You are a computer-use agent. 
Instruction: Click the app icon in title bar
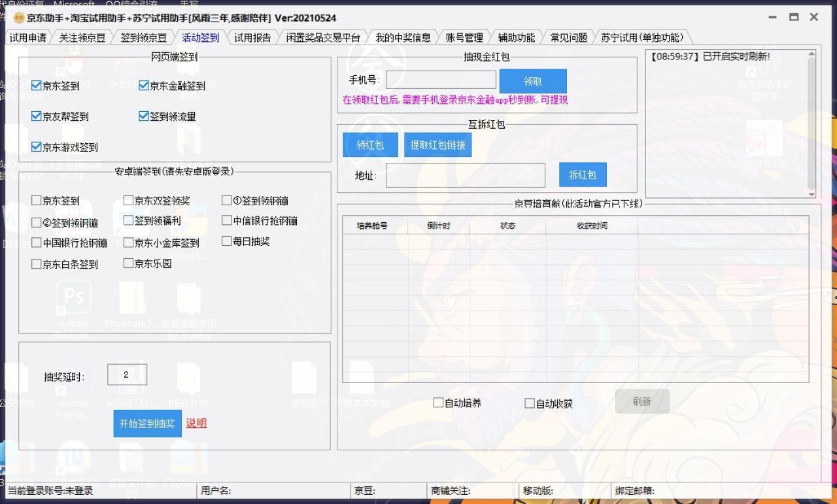(19, 18)
